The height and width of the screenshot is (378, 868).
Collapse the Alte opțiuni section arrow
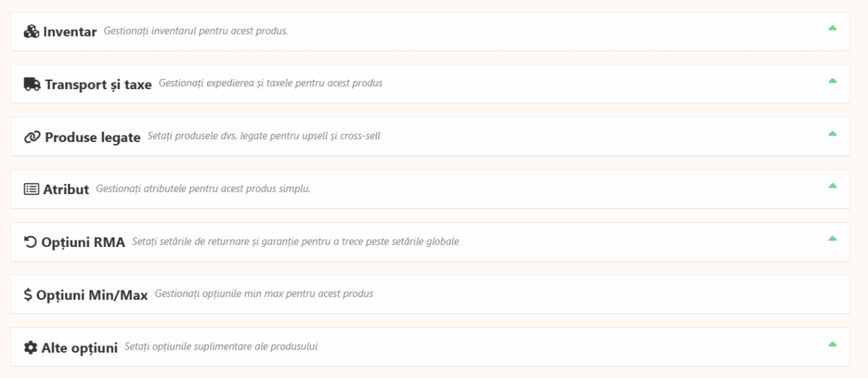pyautogui.click(x=833, y=344)
